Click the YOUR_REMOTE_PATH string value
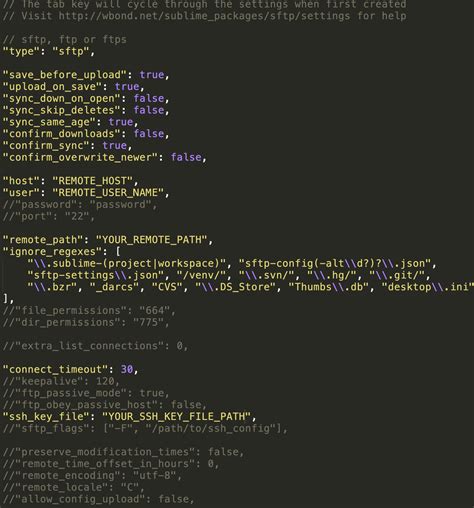Screen dimensions: 474x508 click(152, 240)
